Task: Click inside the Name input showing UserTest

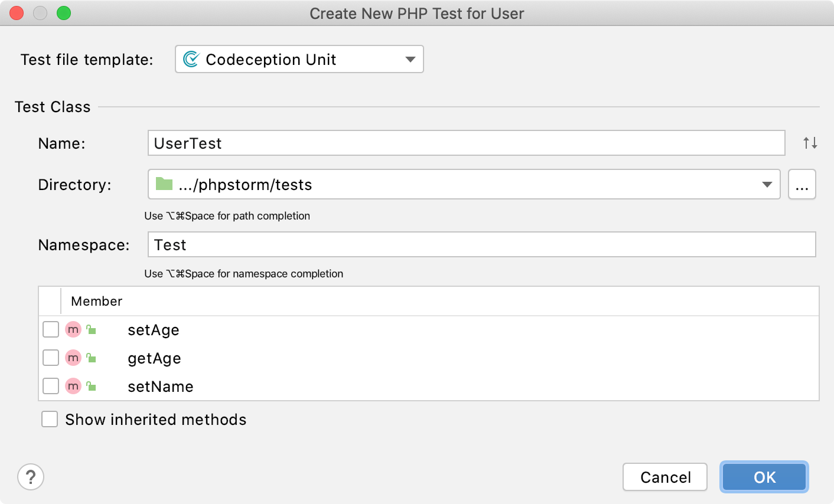Action: click(413, 143)
